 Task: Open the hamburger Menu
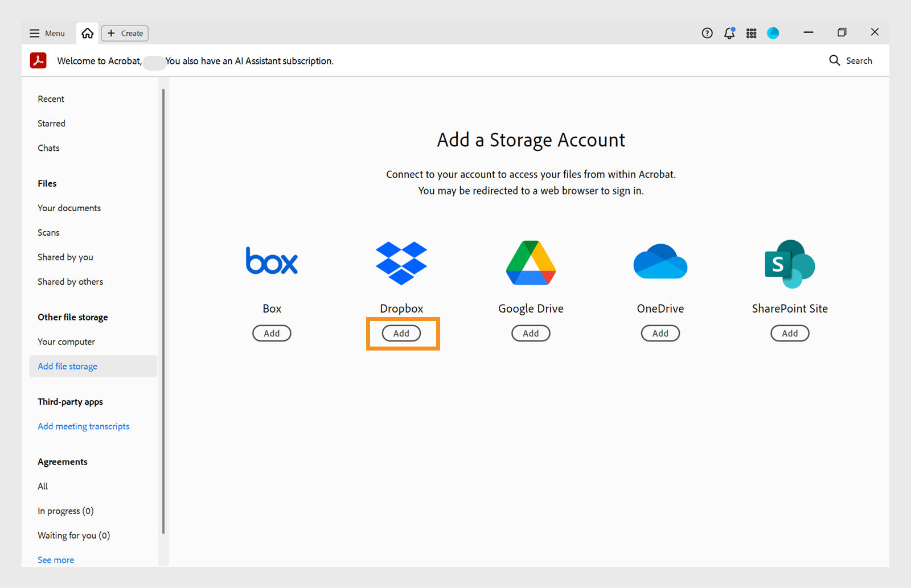coord(47,34)
